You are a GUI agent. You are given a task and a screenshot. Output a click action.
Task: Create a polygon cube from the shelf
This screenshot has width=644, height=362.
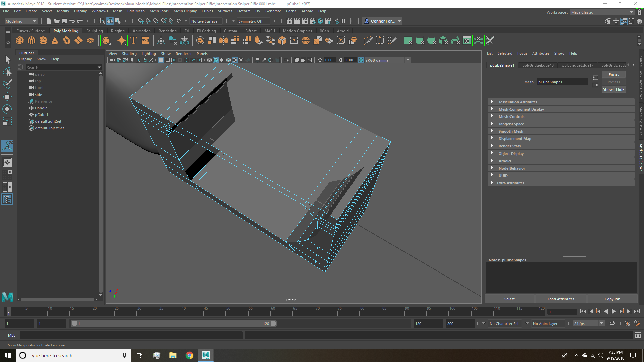coord(31,40)
